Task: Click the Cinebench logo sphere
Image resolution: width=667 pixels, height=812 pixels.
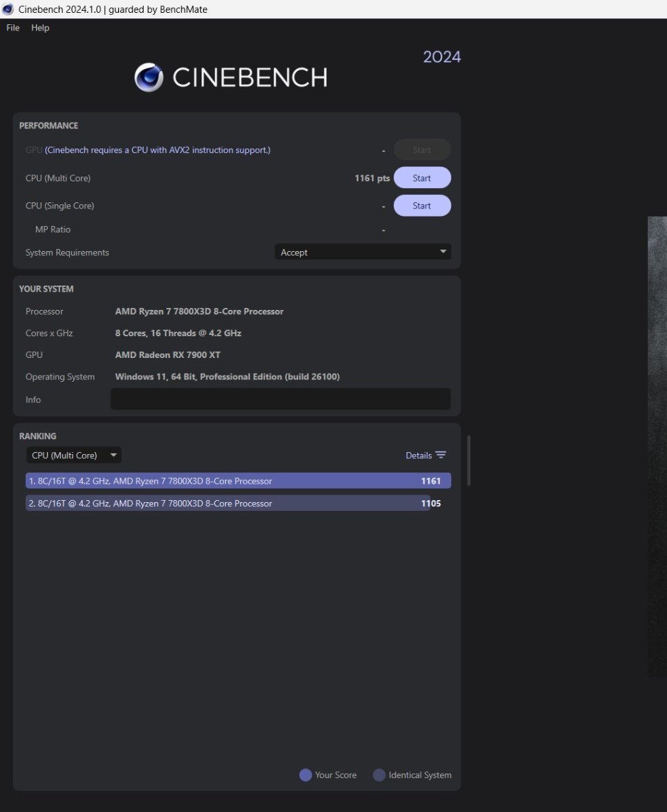Action: pos(149,77)
